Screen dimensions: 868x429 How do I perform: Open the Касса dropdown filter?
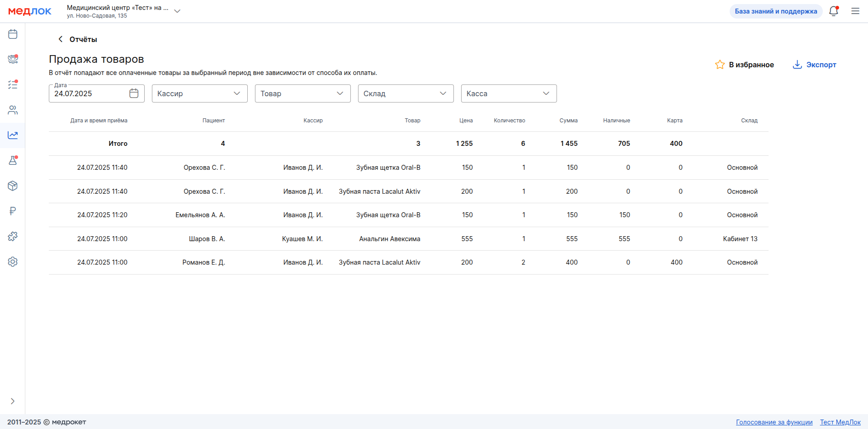(509, 93)
